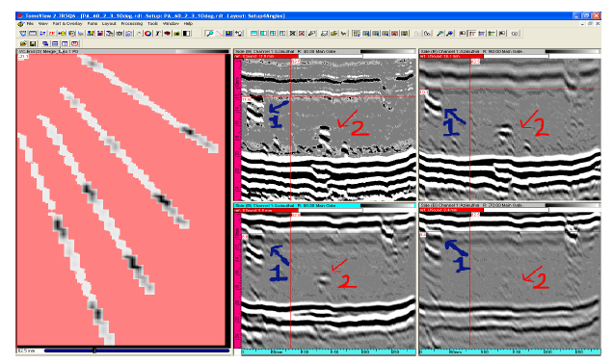Click the horizontal split pane layout icon
Image resolution: width=613 pixels, height=364 pixels.
coord(254,34)
